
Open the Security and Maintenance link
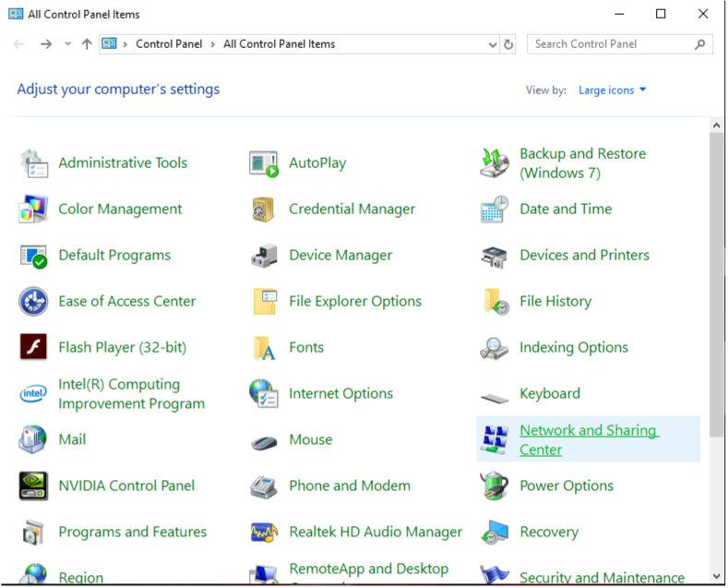[x=603, y=577]
